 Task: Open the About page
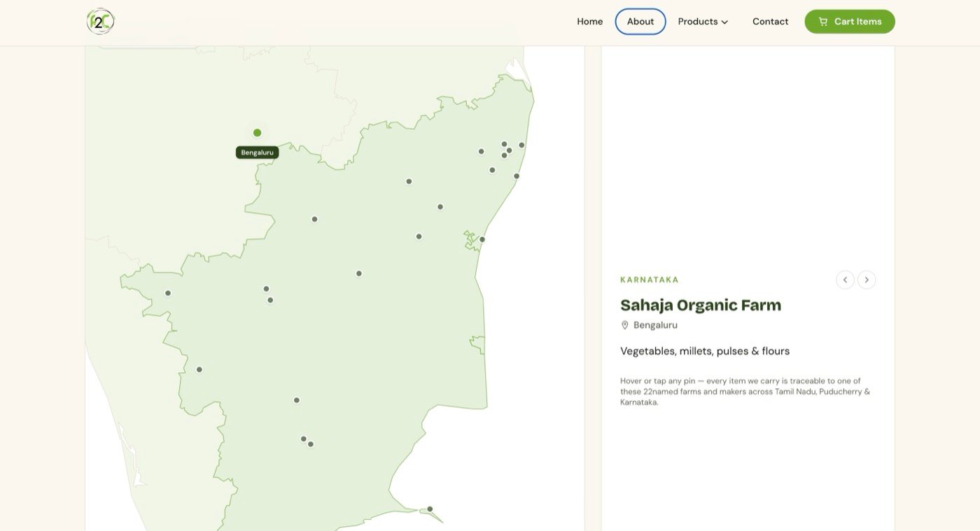click(x=640, y=22)
